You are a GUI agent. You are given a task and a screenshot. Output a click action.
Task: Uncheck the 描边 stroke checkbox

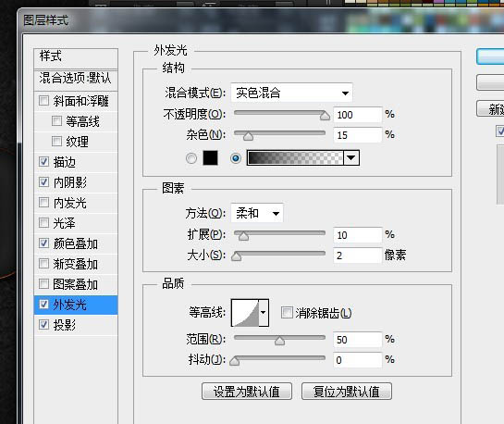coord(43,161)
